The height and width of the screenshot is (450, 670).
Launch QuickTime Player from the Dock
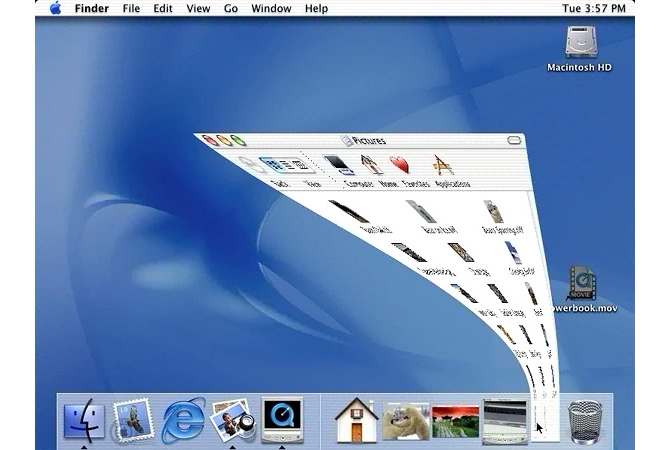click(281, 418)
